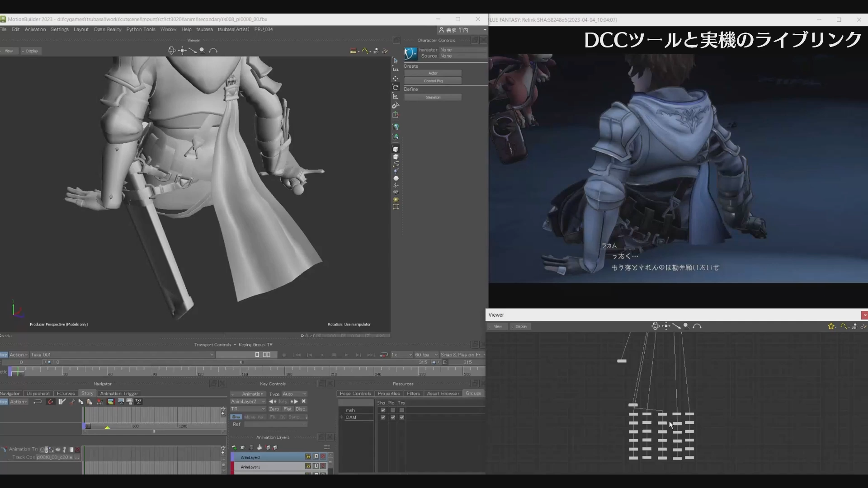Toggle solo on AnimLayer2
The image size is (868, 488).
click(316, 457)
